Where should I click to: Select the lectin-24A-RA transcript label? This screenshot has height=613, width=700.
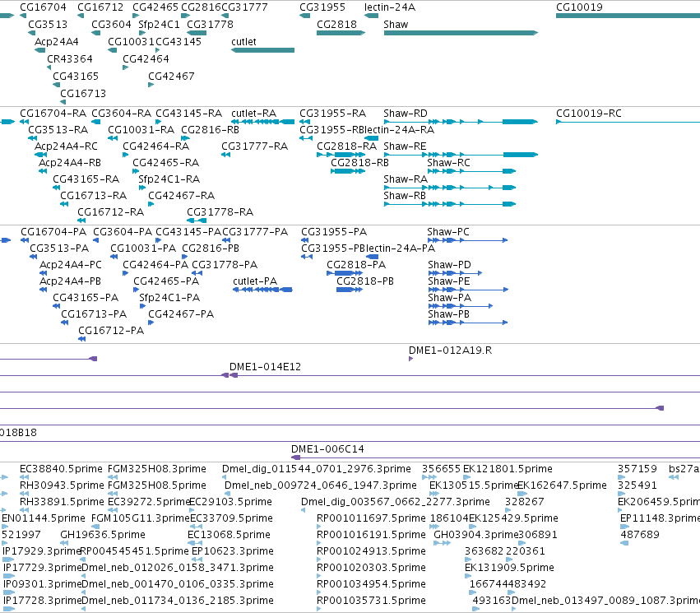(x=399, y=130)
